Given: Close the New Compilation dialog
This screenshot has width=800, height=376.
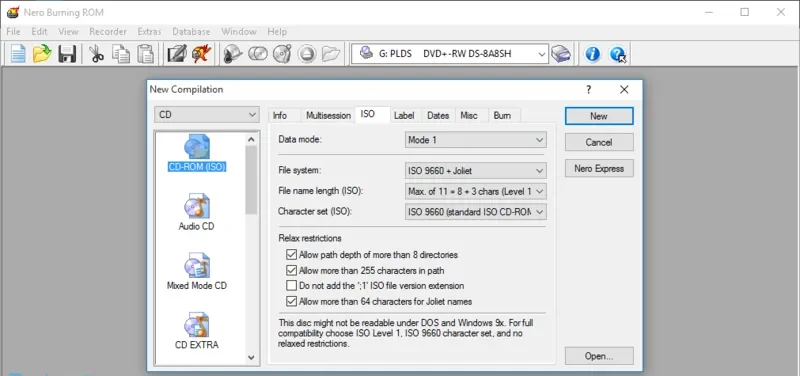Looking at the screenshot, I should click(x=624, y=90).
